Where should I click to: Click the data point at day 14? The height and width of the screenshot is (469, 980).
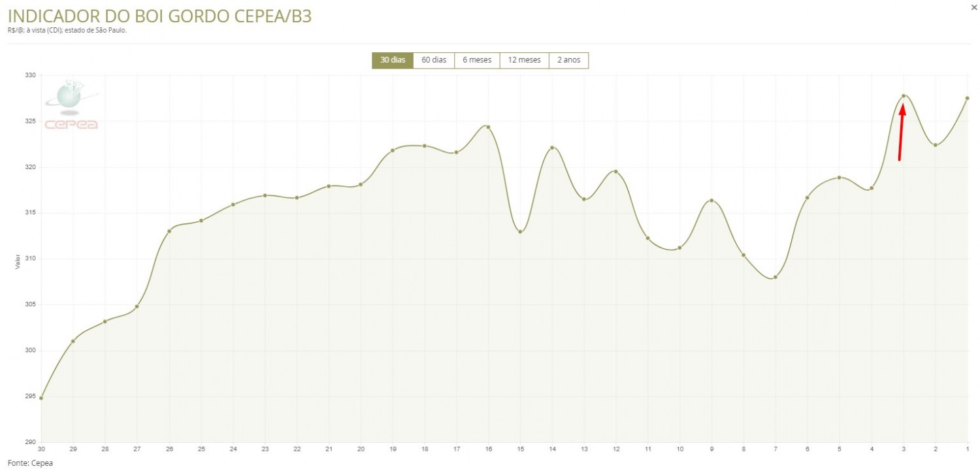[552, 148]
